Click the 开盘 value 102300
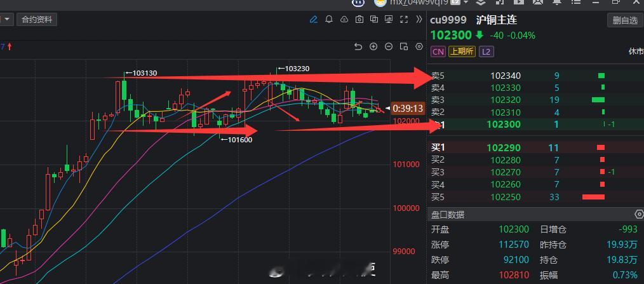 coord(514,229)
